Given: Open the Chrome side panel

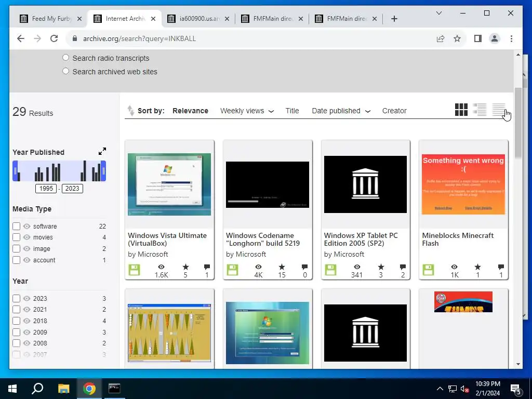Looking at the screenshot, I should click(478, 38).
